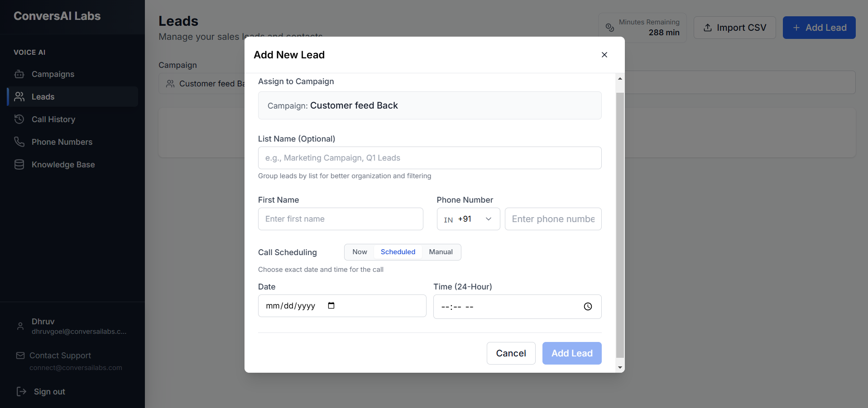
Task: Click the Sign out arrow icon
Action: (x=21, y=391)
